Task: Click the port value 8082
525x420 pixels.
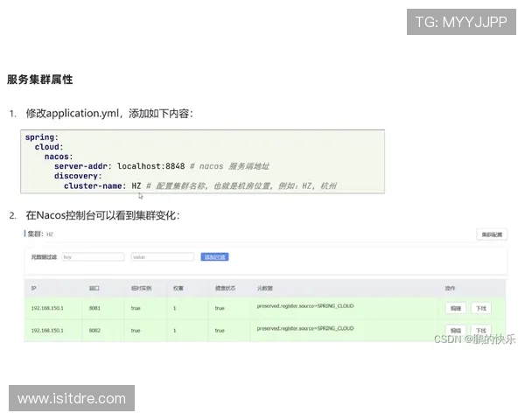Action: coord(94,330)
